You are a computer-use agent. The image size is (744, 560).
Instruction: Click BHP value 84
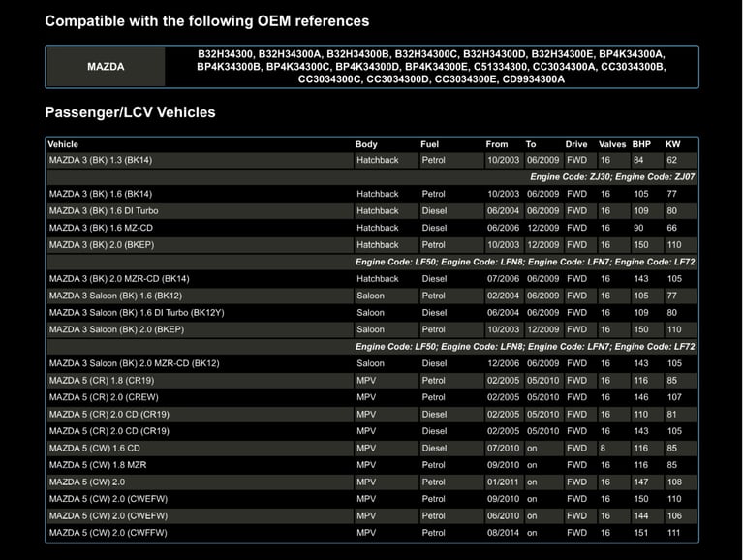pyautogui.click(x=638, y=160)
